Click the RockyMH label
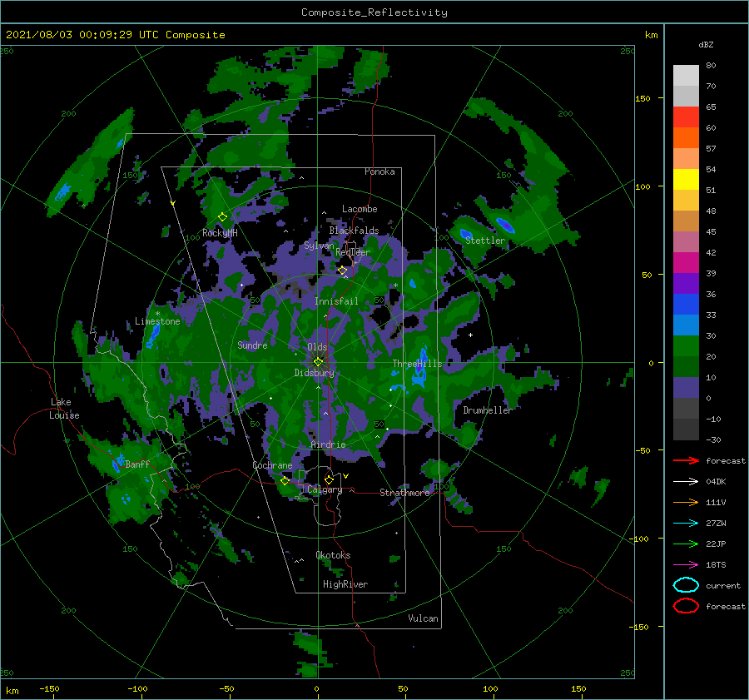The image size is (749, 700). coord(220,233)
